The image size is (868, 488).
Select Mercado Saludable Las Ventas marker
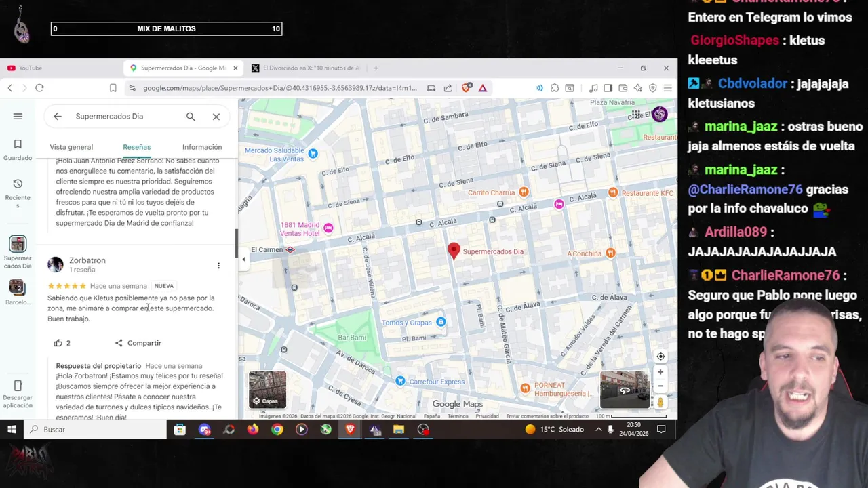pyautogui.click(x=313, y=154)
